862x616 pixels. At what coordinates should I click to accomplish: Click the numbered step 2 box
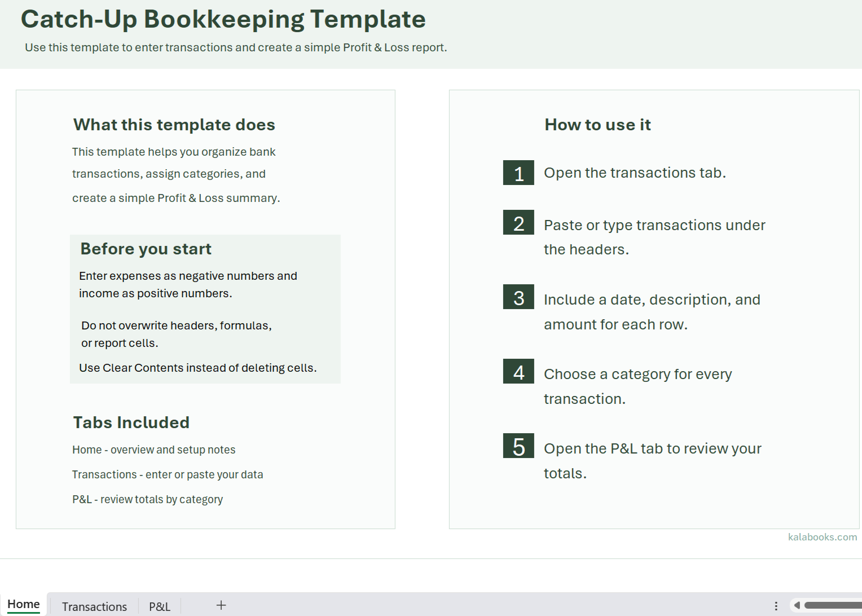coord(518,222)
